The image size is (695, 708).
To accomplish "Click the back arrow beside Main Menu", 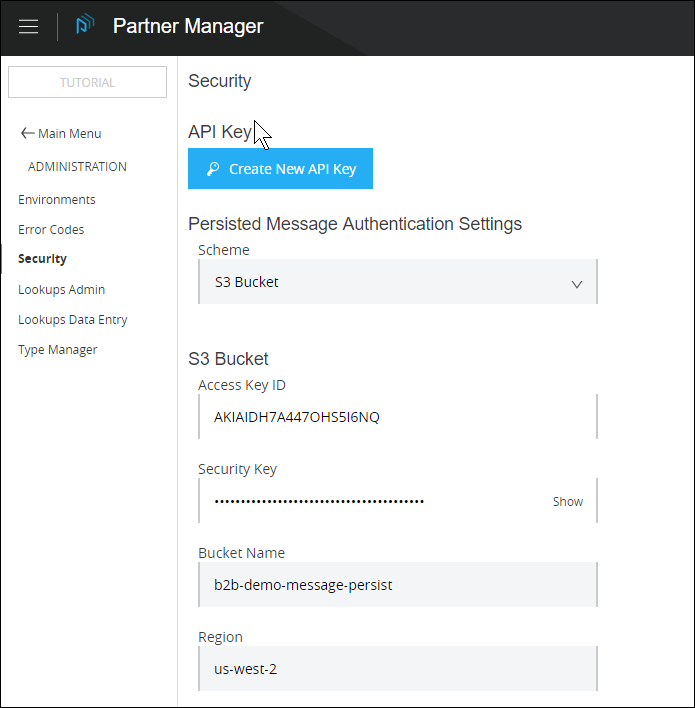I will coord(27,134).
